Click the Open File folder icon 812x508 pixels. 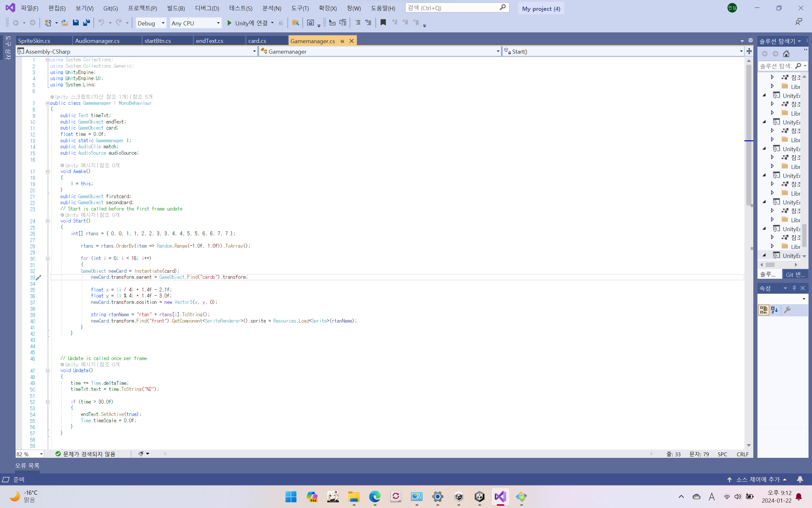click(64, 23)
